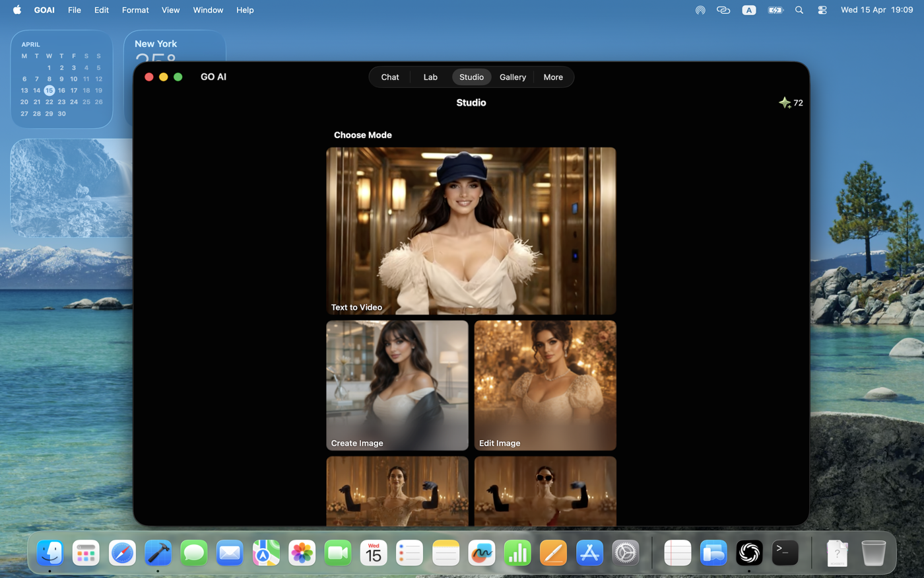Select the Text to Video mode card
The image size is (924, 578).
[x=471, y=231]
